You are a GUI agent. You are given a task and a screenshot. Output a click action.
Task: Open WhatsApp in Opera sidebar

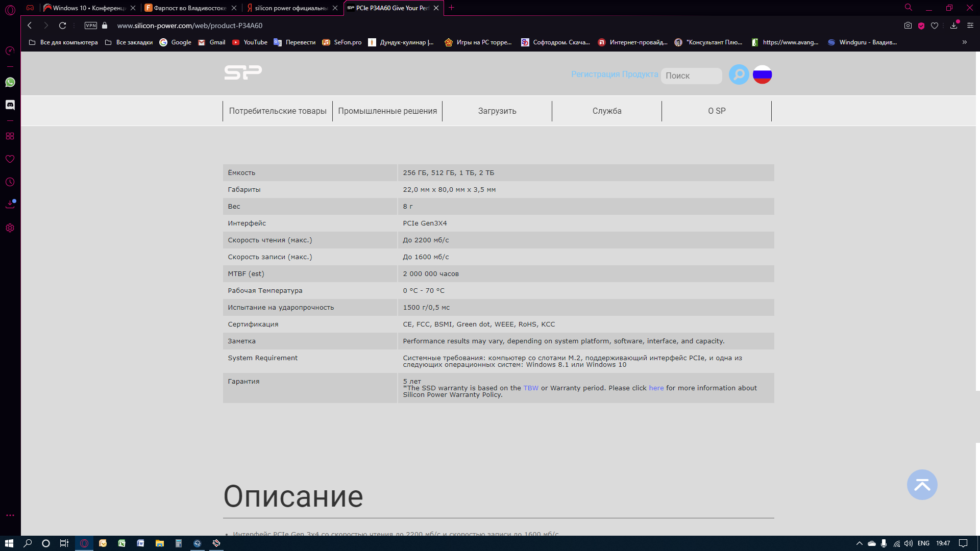point(10,82)
